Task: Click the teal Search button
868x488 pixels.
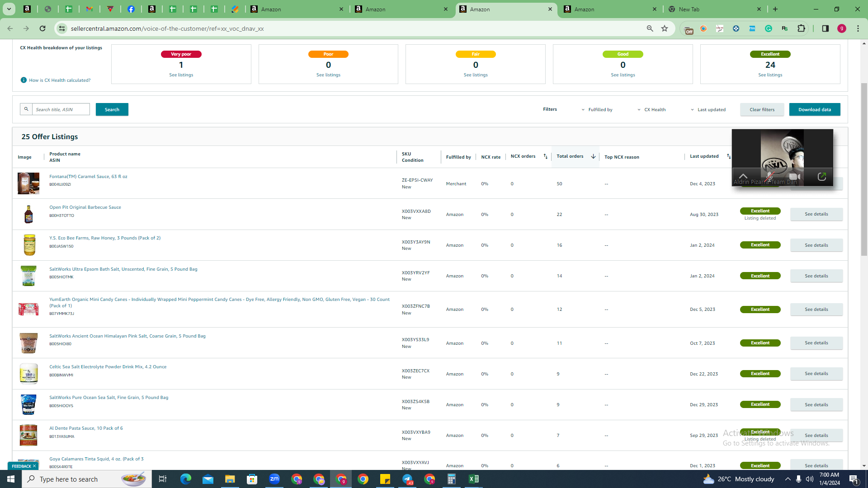Action: coord(112,109)
